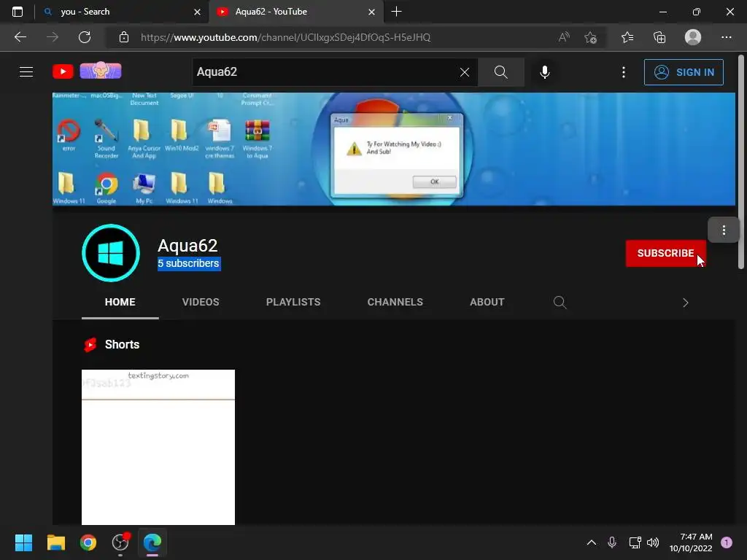747x560 pixels.
Task: Reload the page
Action: 85,37
